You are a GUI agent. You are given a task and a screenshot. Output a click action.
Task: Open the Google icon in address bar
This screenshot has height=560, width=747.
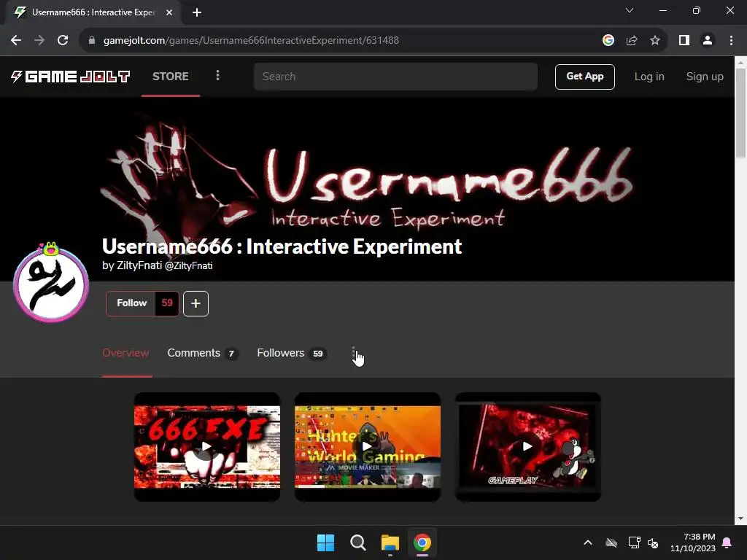(608, 41)
